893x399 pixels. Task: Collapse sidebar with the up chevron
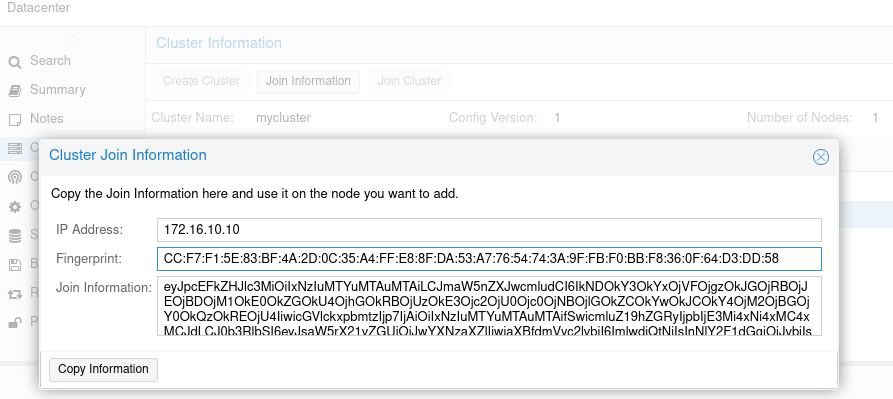coord(72,39)
